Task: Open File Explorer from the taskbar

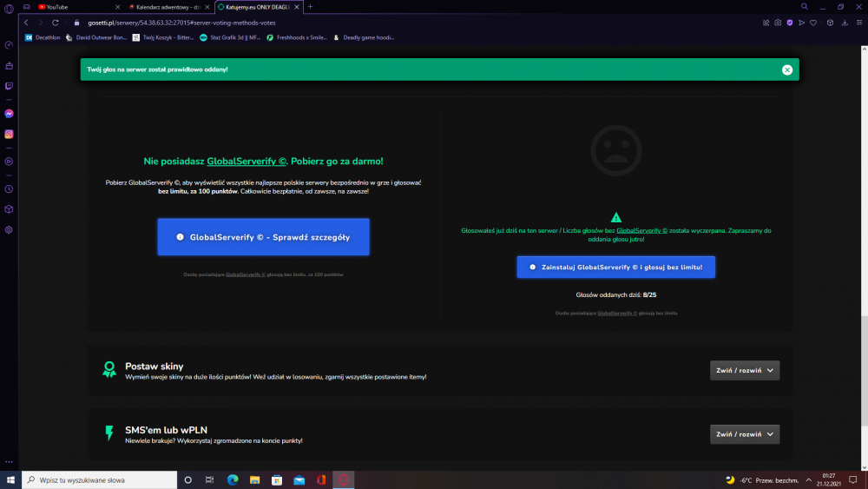Action: [x=254, y=479]
